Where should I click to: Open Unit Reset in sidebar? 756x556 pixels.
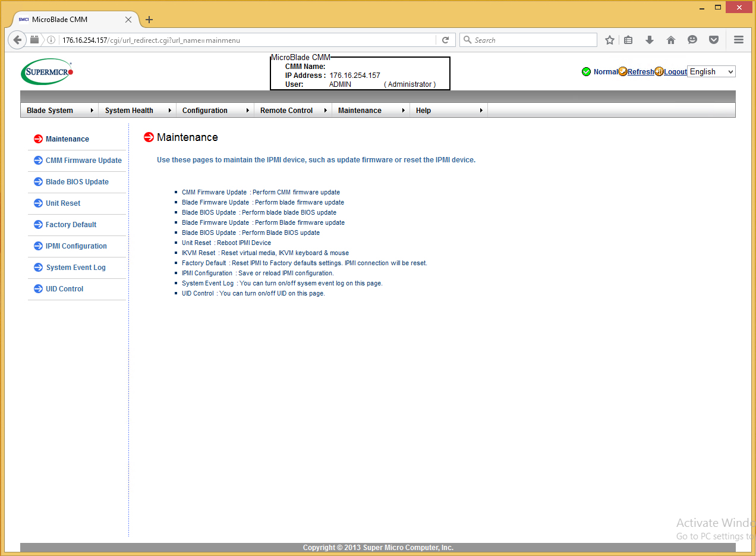coord(63,203)
